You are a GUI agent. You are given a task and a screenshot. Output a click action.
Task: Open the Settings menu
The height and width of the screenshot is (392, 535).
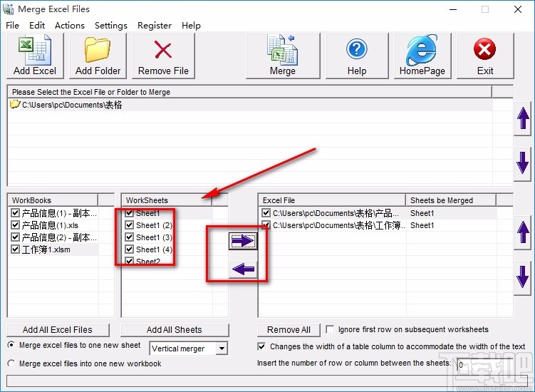pyautogui.click(x=111, y=25)
